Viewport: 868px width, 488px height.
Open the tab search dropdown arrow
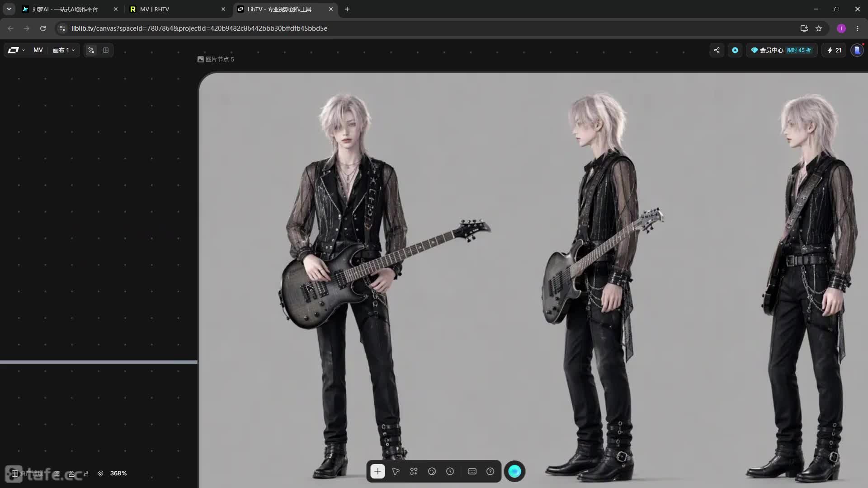point(9,9)
